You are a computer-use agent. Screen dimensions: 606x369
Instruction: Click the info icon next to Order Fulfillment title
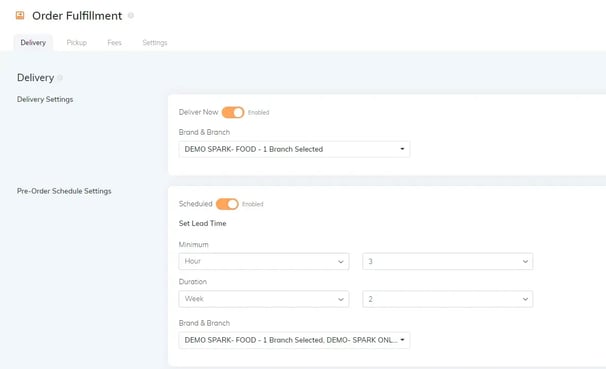coord(131,15)
